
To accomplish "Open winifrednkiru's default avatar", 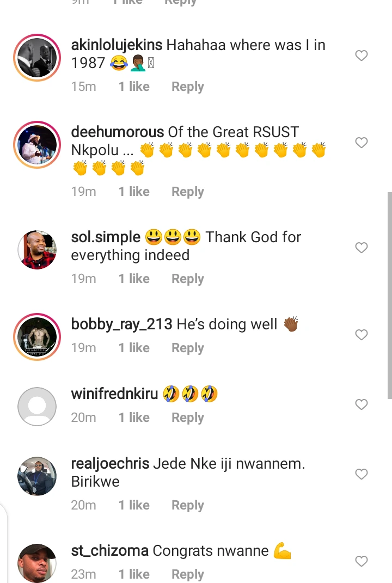I will [37, 407].
